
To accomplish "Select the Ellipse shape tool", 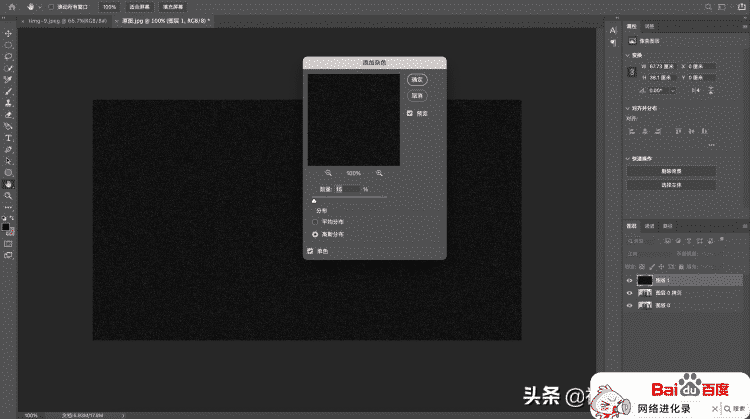I will point(8,173).
